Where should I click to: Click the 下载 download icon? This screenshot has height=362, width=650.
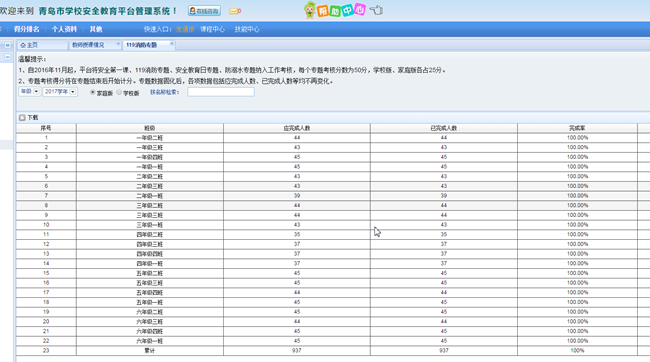point(22,118)
